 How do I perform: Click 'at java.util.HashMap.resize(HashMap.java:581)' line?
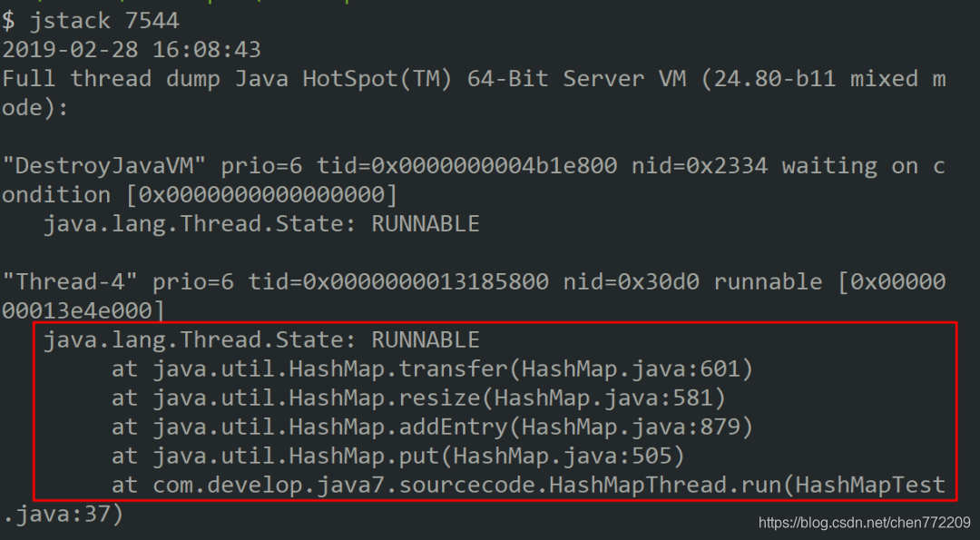click(418, 398)
